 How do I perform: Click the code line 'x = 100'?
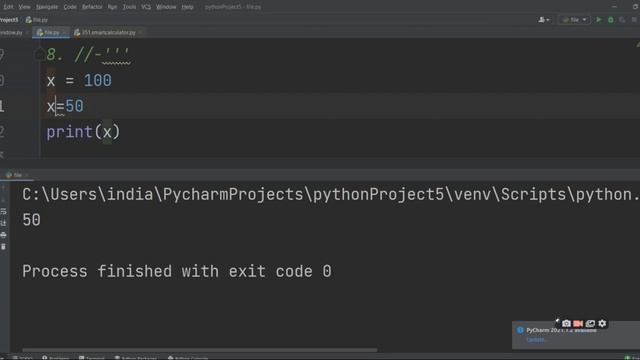click(x=79, y=80)
